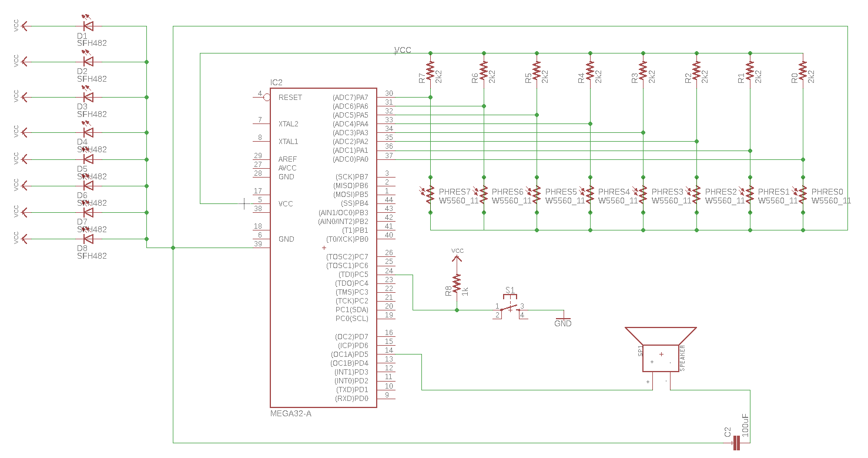The width and height of the screenshot is (868, 458).
Task: Click the SPEAKER label on SP1
Action: pyautogui.click(x=682, y=357)
